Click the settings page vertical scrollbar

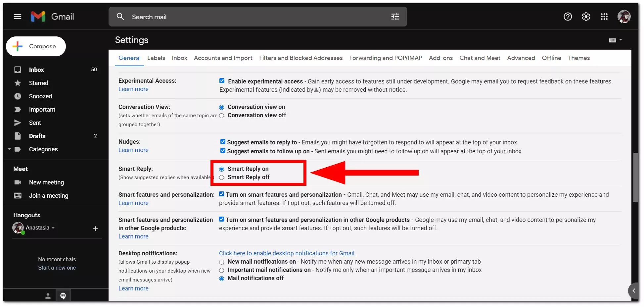point(635,177)
